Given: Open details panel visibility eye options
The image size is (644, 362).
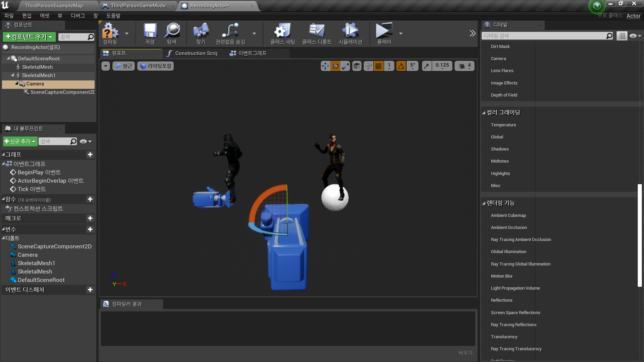Looking at the screenshot, I should point(635,36).
